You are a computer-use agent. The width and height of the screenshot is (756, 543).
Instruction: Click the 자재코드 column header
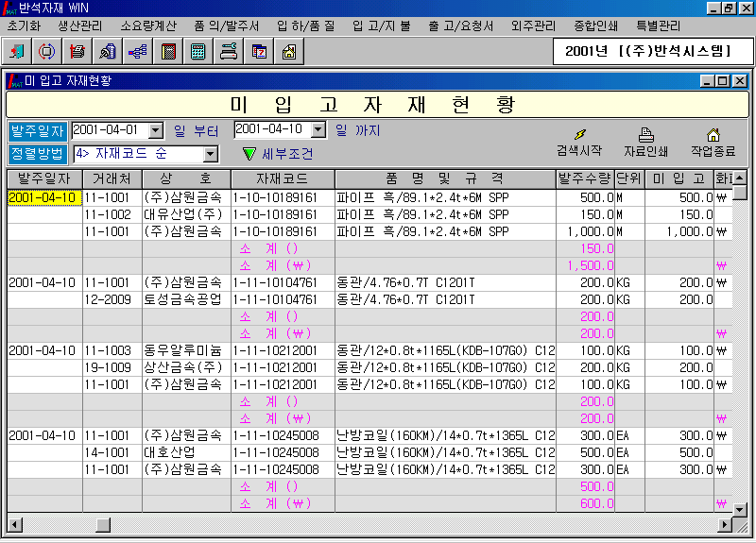click(x=282, y=178)
